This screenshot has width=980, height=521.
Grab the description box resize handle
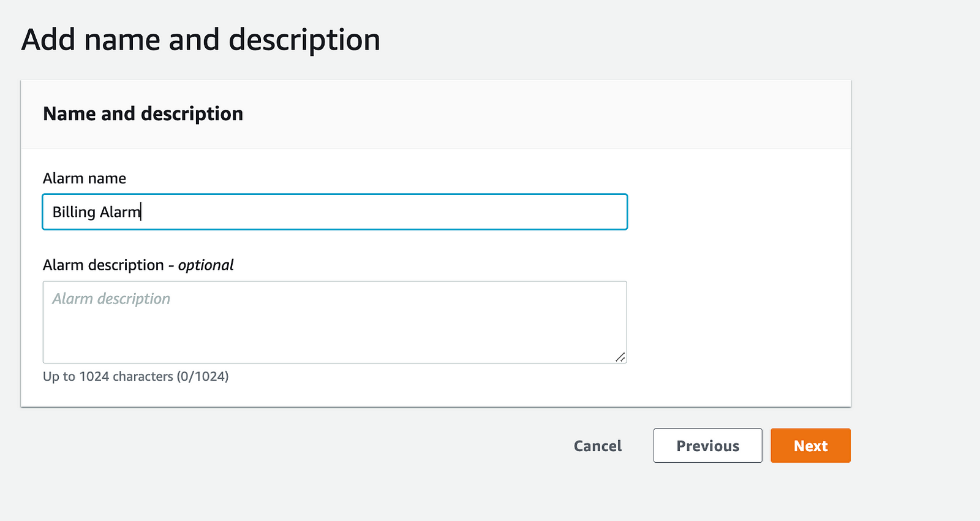620,357
